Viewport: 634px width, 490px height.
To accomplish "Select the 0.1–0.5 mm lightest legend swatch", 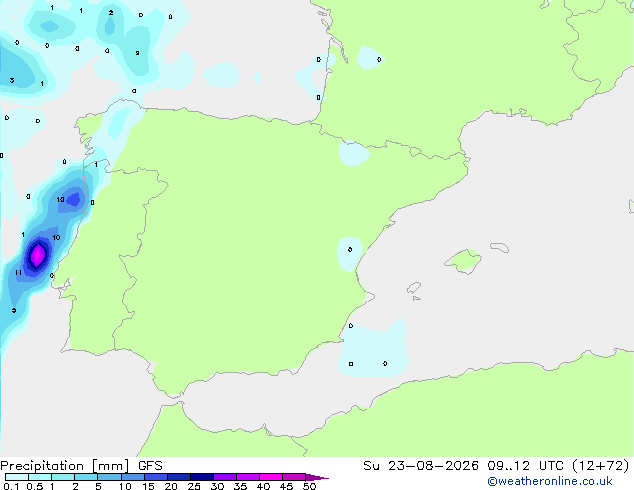I will point(17,477).
